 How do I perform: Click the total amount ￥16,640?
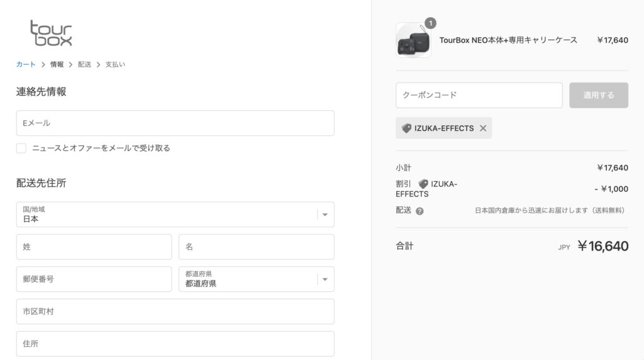pos(603,246)
